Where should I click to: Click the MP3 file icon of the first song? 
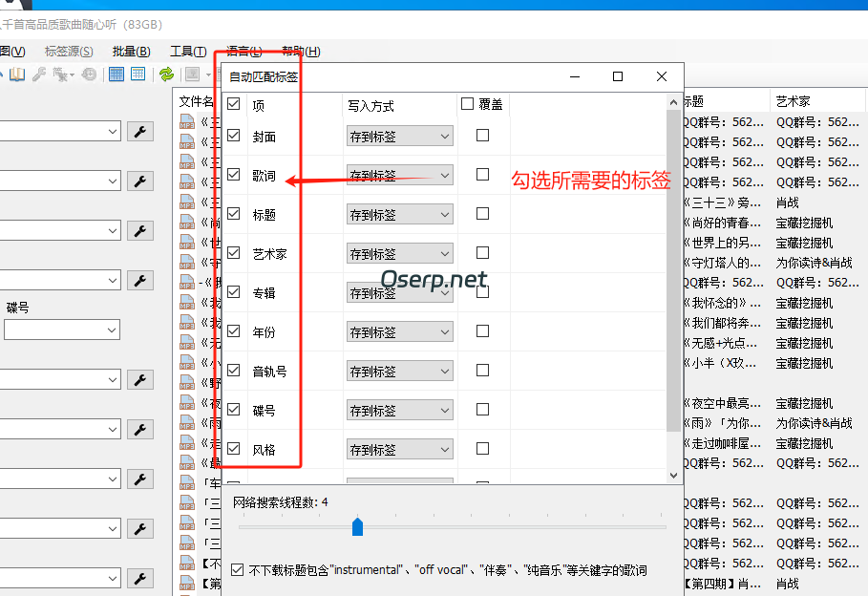186,121
